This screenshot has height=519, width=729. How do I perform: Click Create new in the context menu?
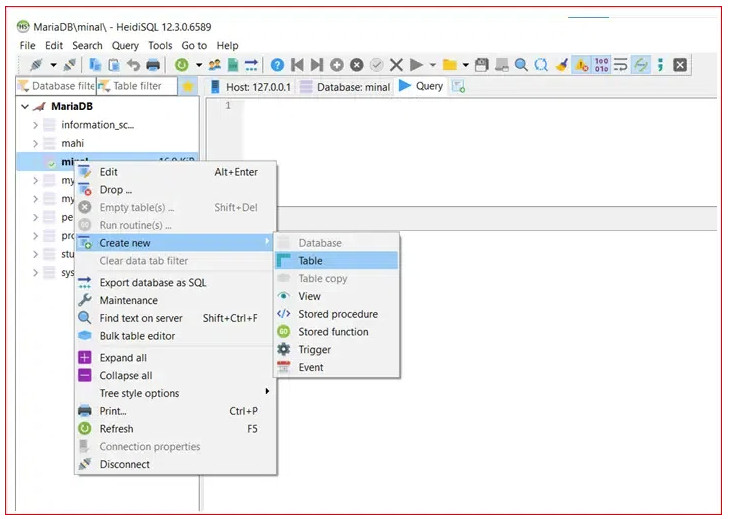point(176,243)
